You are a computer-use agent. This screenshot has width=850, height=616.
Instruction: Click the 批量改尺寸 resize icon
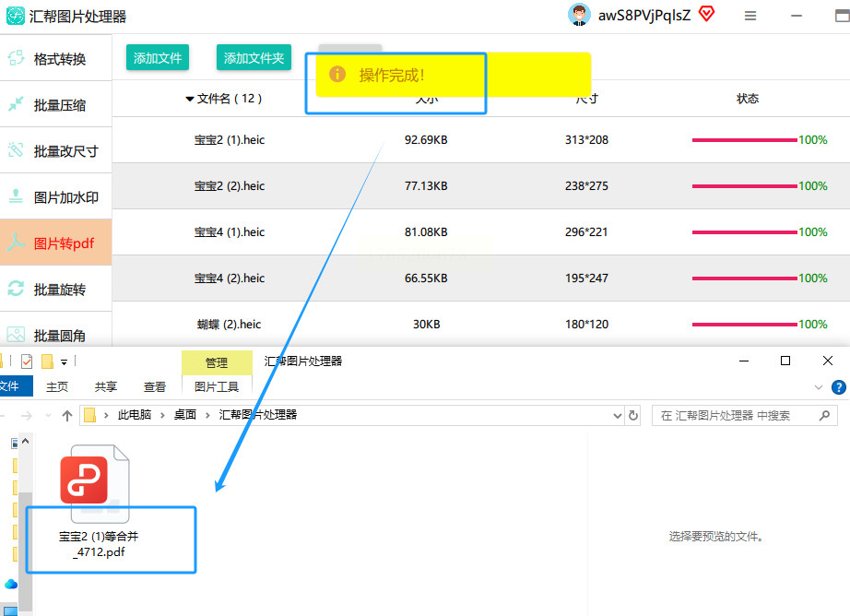(x=16, y=150)
